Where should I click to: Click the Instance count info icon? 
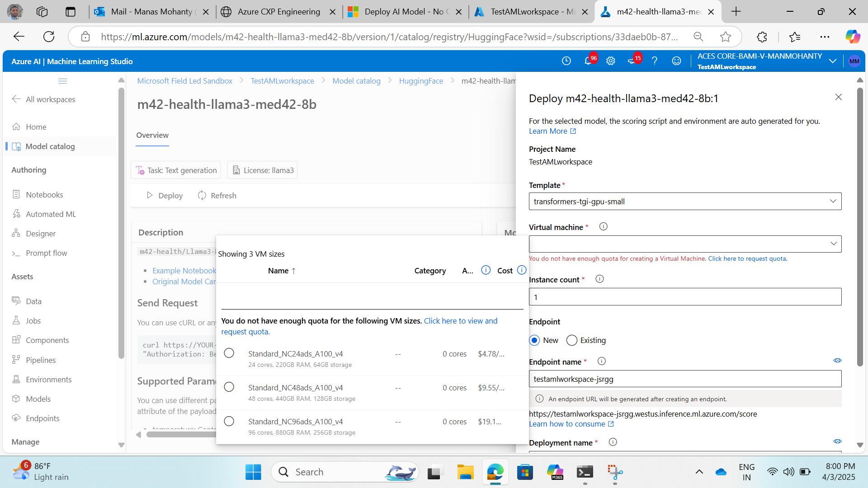(x=599, y=279)
